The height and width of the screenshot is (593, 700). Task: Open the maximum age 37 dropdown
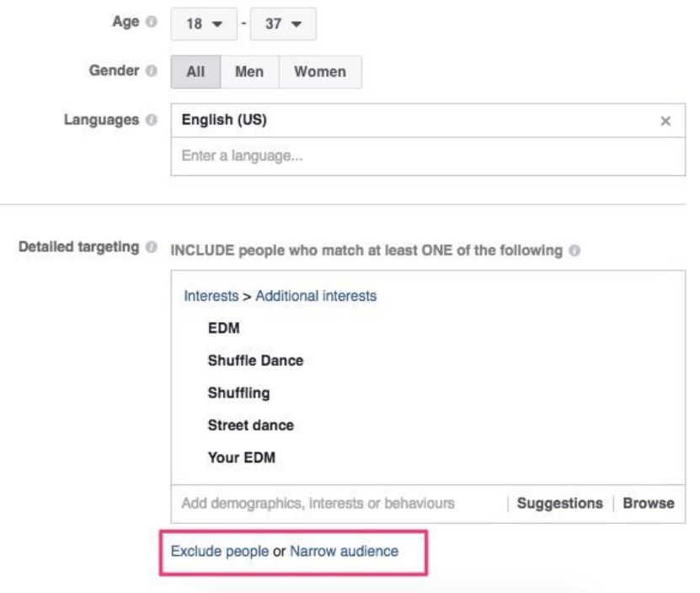click(283, 24)
